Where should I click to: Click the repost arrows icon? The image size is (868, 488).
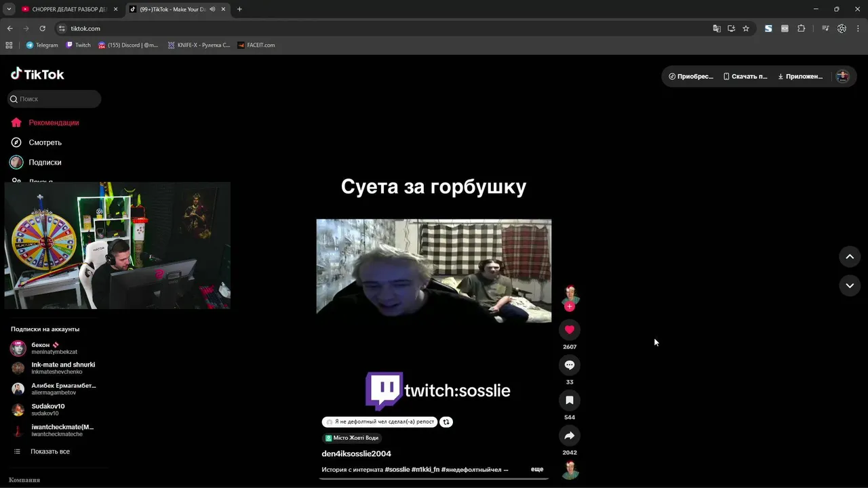[446, 422]
